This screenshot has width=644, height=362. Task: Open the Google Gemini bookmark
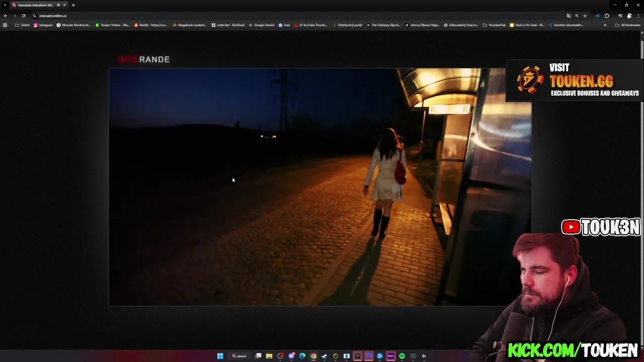click(262, 25)
